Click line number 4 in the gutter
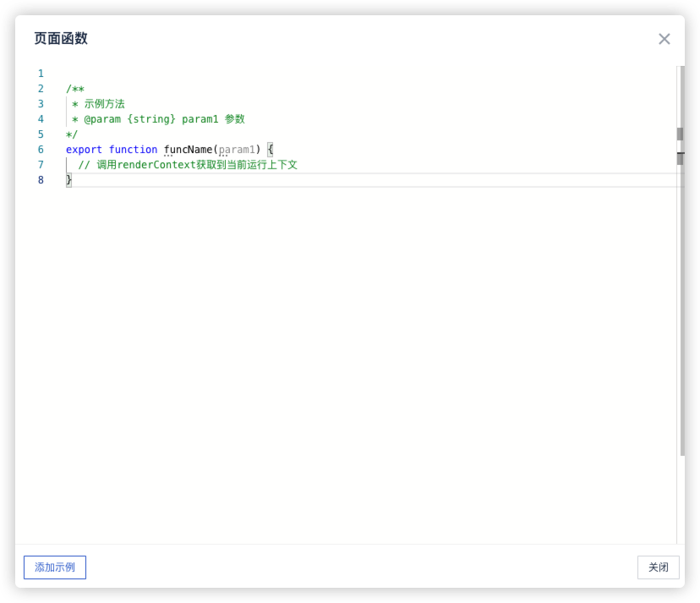 coord(41,119)
